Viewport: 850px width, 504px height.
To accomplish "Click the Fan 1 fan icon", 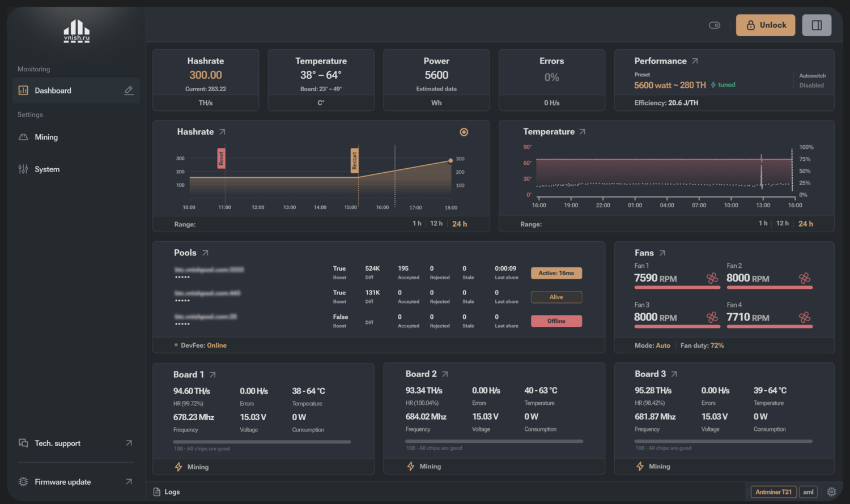I will tap(712, 278).
